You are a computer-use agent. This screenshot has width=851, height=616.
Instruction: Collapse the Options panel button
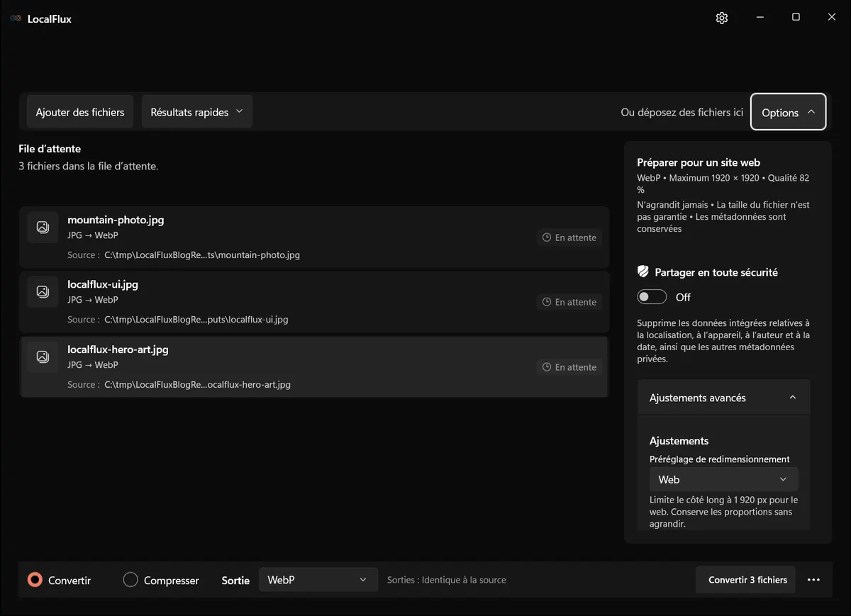[x=788, y=112]
